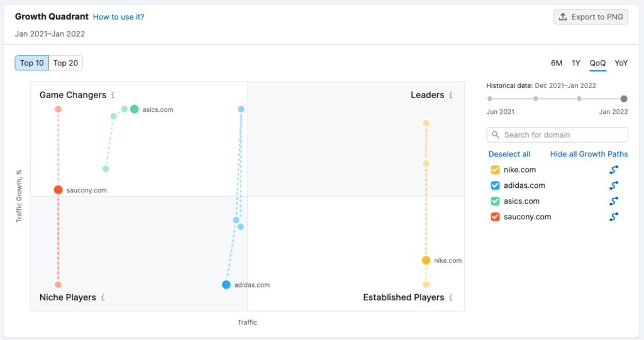Click the asics.com legend label
This screenshot has width=644, height=340.
click(x=521, y=201)
